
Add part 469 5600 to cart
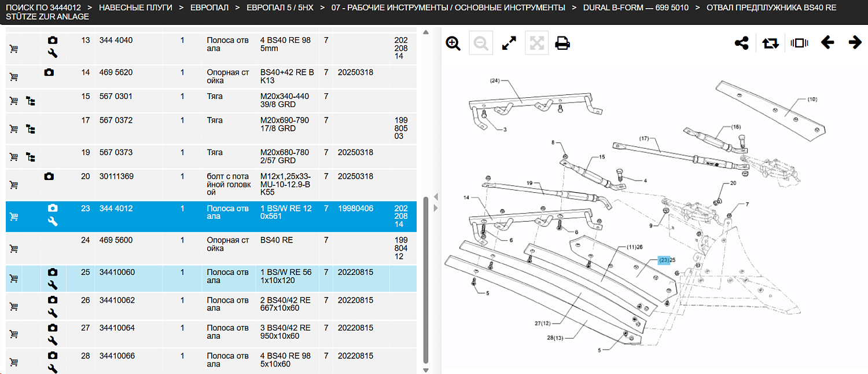[14, 248]
